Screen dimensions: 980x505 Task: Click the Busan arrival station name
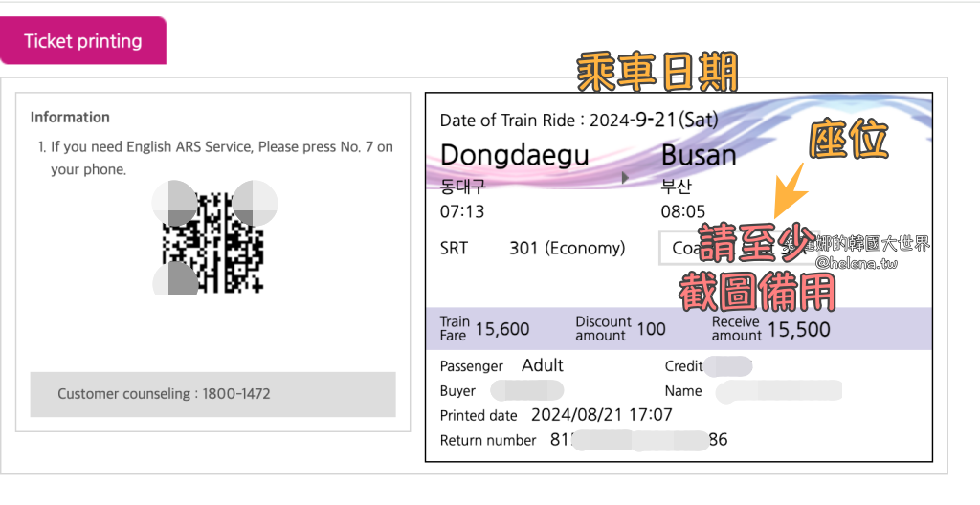point(699,155)
